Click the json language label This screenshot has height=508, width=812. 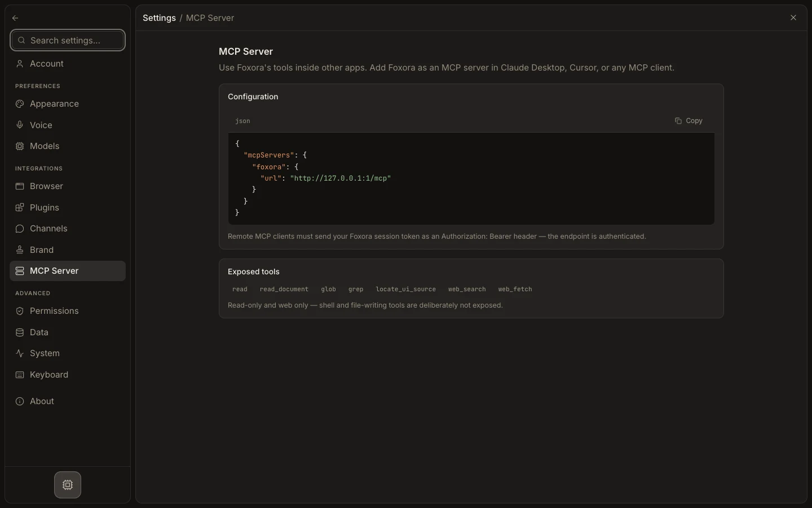[242, 121]
